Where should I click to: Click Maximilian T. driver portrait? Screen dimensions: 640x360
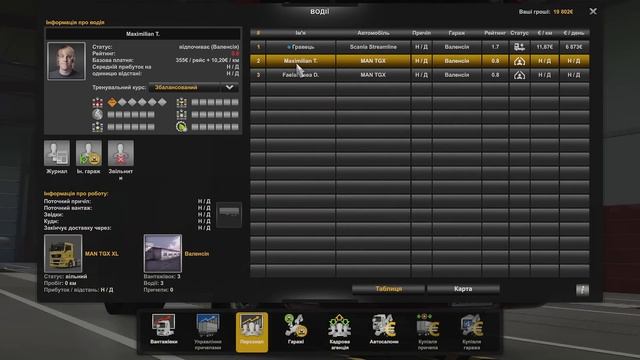66,61
